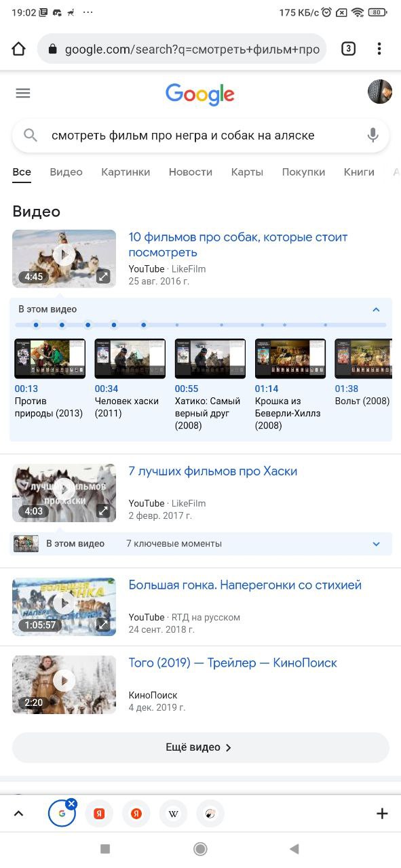Jump to 00:34 Человек хаски (2011) moment
This screenshot has width=401, height=868.
point(130,379)
